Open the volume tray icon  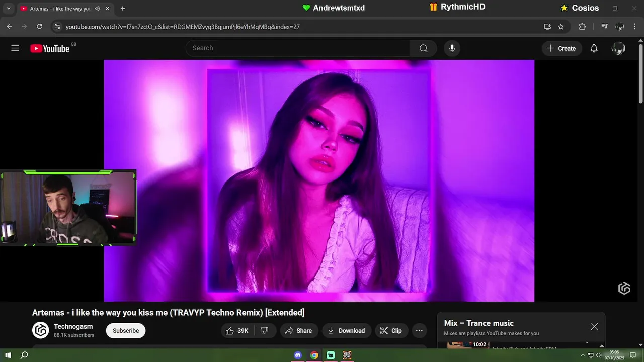coord(599,355)
